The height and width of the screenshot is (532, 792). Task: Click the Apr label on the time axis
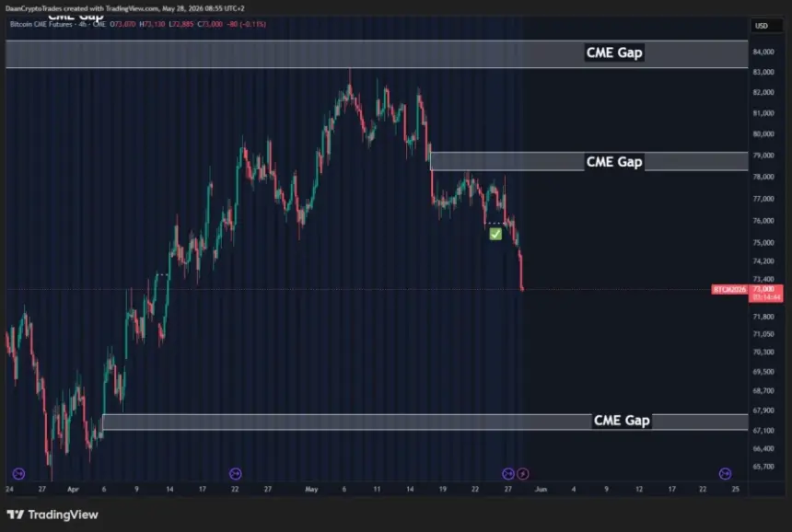(x=74, y=489)
